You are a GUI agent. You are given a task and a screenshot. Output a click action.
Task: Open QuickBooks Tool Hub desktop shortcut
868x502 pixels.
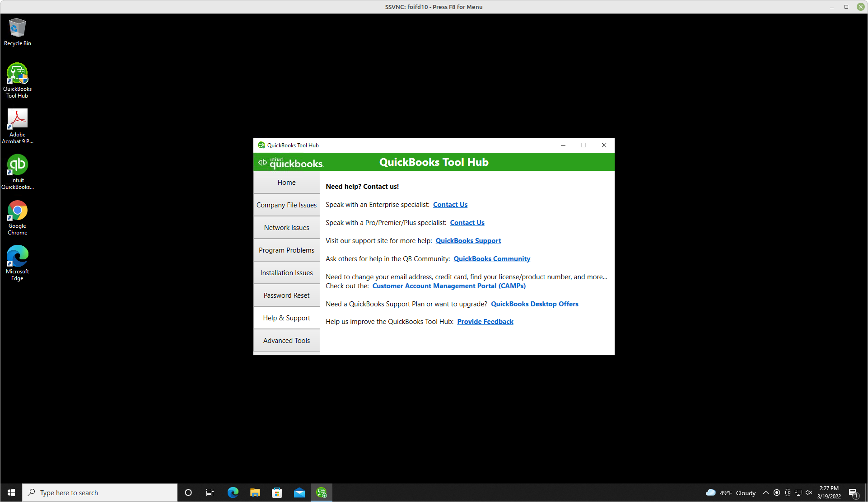tap(17, 80)
